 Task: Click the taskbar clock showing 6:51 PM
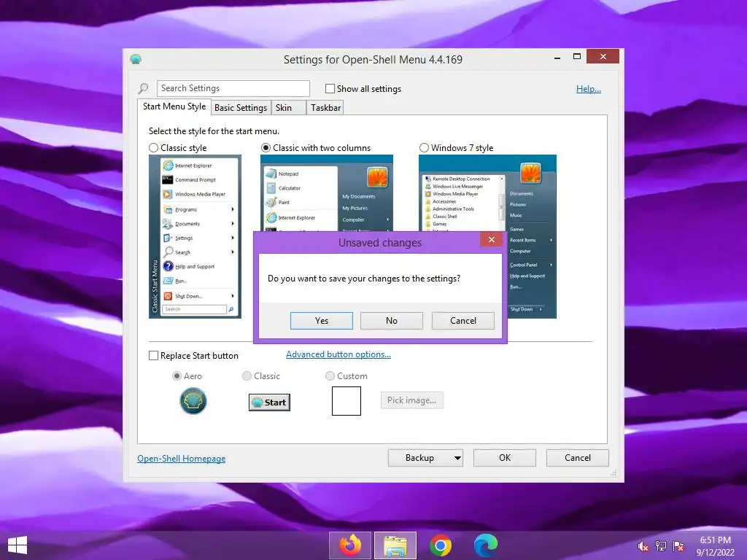(x=715, y=546)
